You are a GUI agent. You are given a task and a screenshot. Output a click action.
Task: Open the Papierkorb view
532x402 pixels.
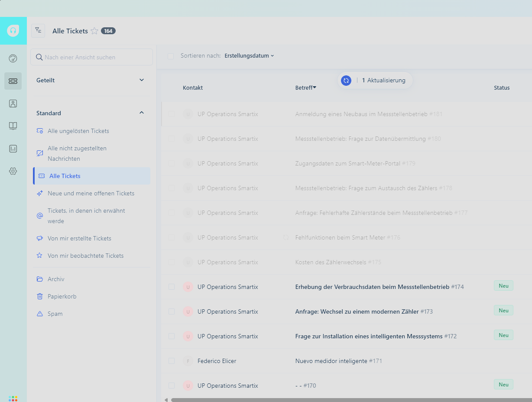pos(62,296)
